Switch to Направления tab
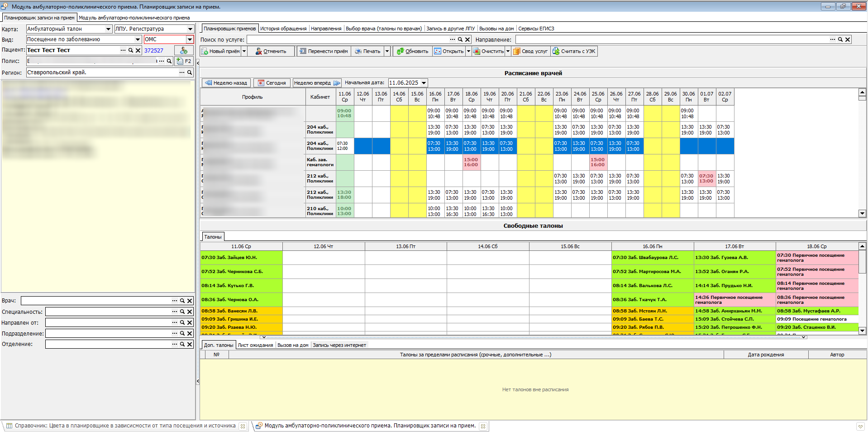Screen dimensions: 868x432 (x=326, y=29)
